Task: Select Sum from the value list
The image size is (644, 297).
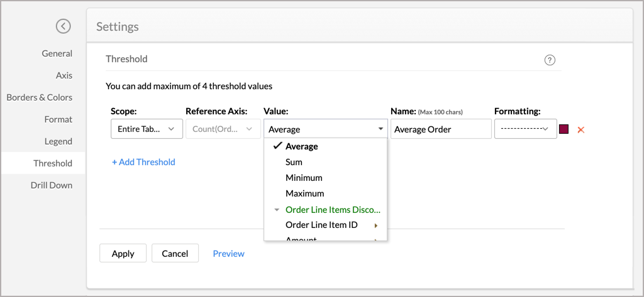Action: (294, 162)
